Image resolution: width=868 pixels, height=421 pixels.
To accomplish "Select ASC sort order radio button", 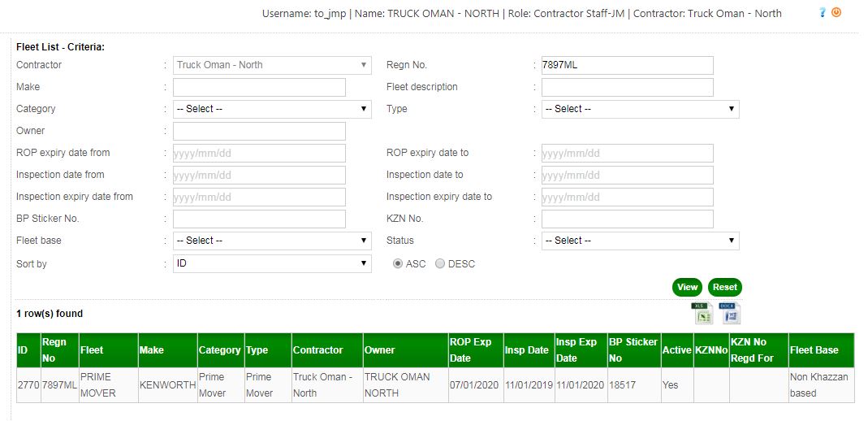I will pyautogui.click(x=398, y=264).
